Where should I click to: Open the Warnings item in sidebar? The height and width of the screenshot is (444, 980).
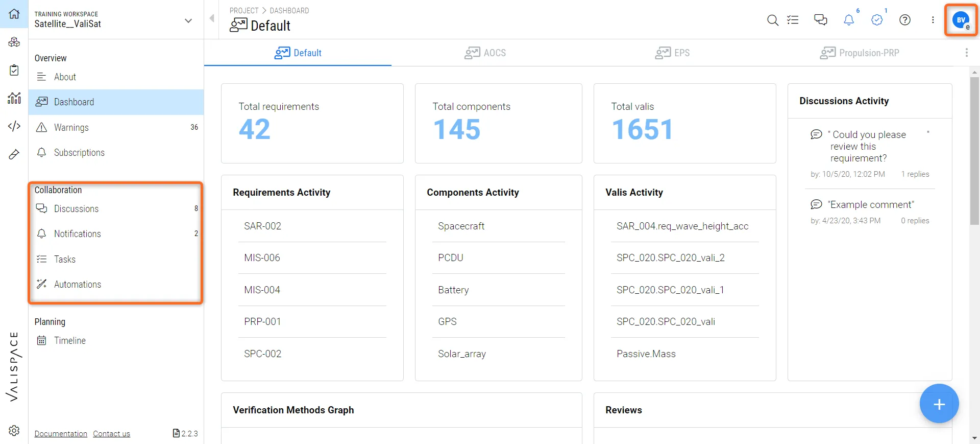71,127
